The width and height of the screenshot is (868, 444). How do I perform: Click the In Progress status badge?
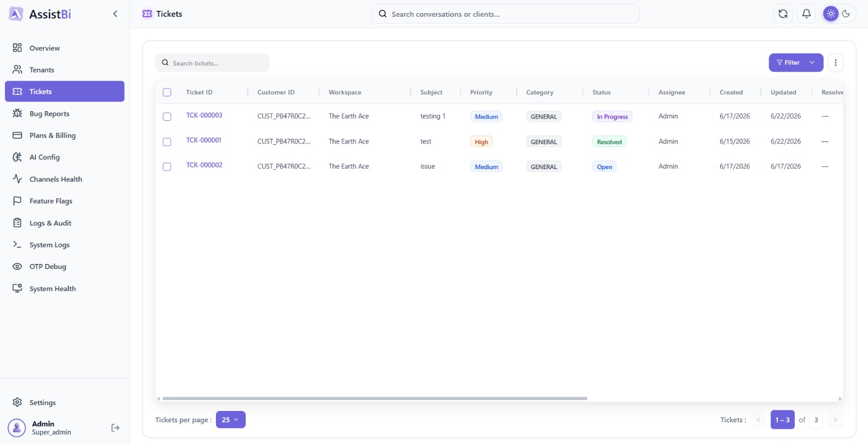pos(612,117)
